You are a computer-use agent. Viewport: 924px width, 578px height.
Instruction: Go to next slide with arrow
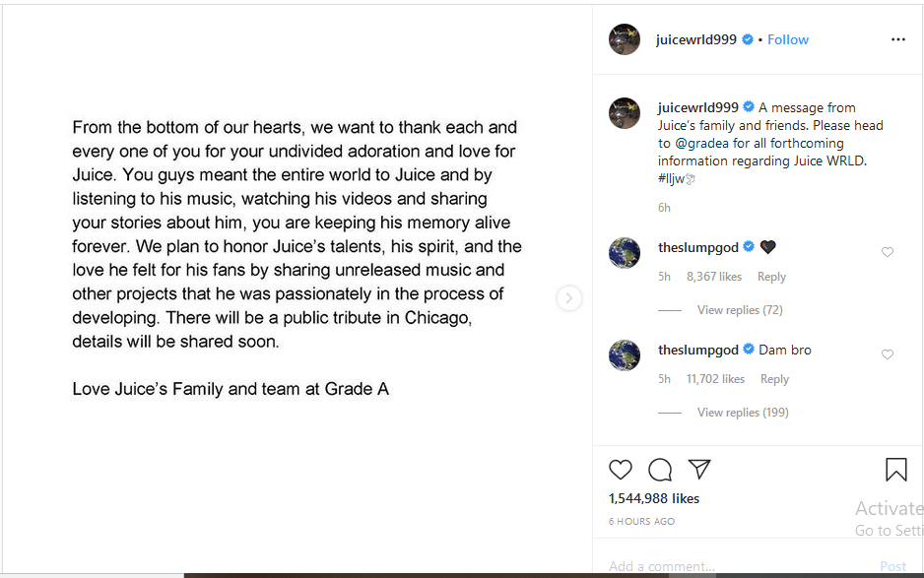pos(569,298)
